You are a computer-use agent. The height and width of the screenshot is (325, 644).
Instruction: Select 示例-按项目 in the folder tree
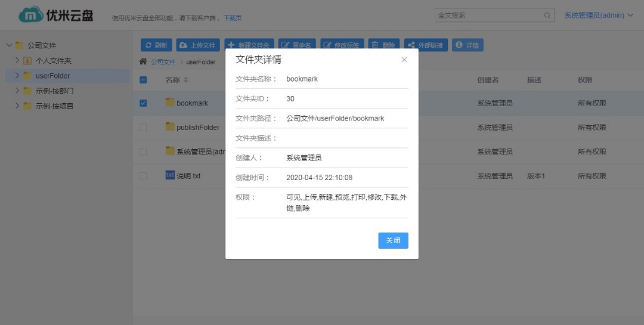[x=55, y=106]
